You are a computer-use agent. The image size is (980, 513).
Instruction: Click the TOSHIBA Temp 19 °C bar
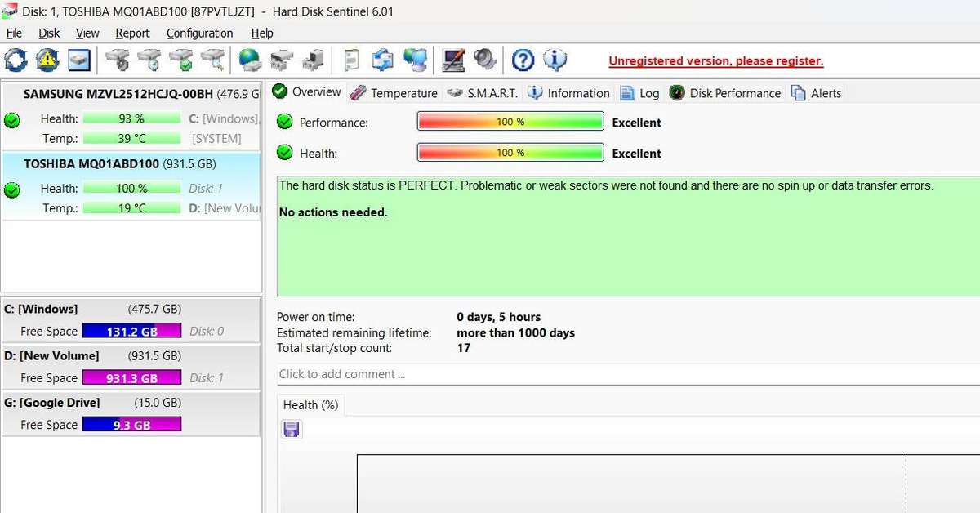pos(131,208)
